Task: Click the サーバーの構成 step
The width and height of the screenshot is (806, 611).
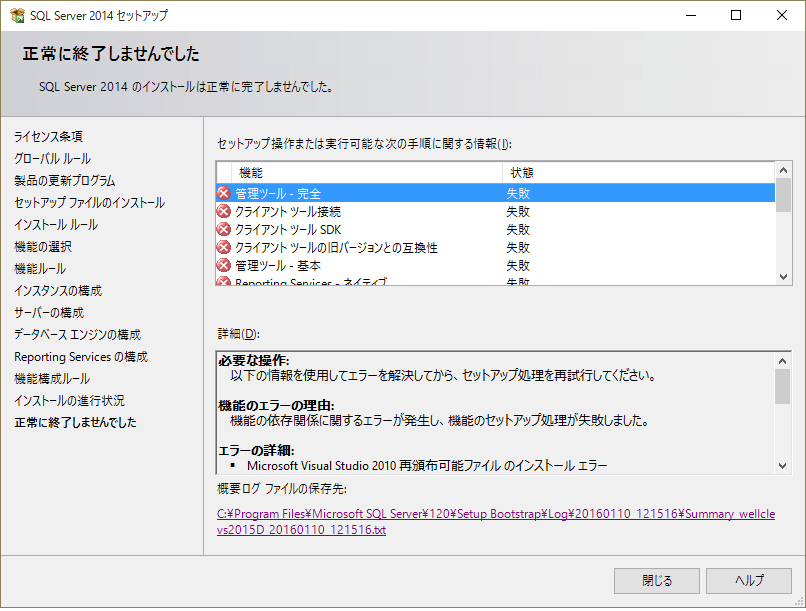Action: pos(49,313)
